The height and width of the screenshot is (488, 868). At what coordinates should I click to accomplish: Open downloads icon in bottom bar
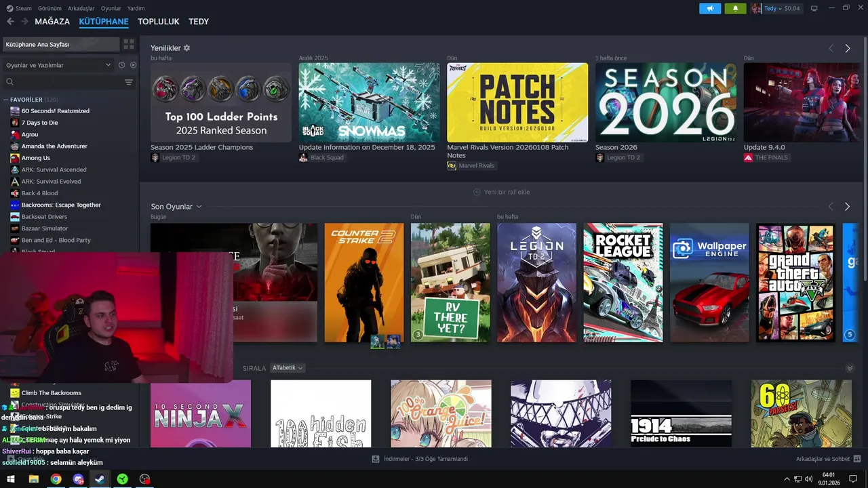[x=376, y=459]
